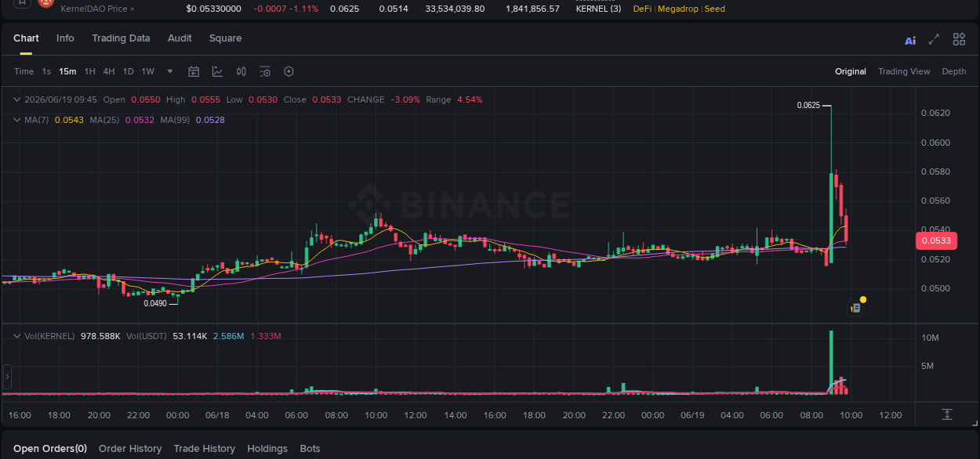Screen dimensions: 980x459
Task: Select the 4H interval
Action: 109,71
